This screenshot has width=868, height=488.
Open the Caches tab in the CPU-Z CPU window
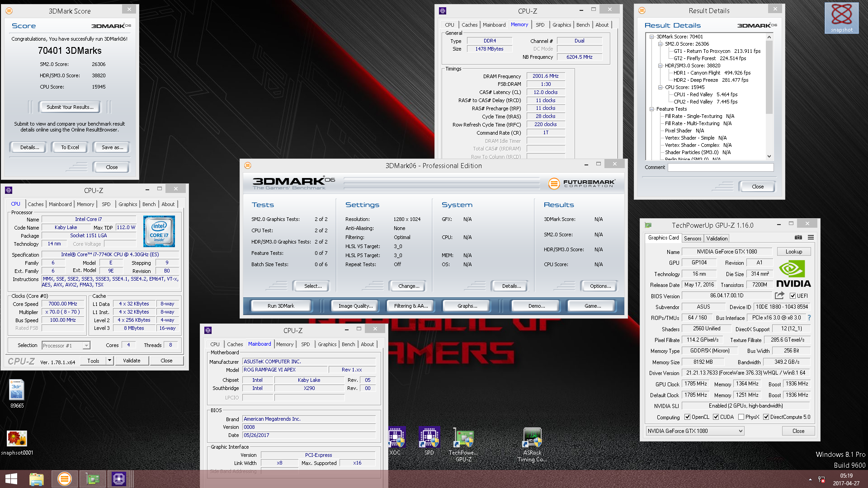36,204
